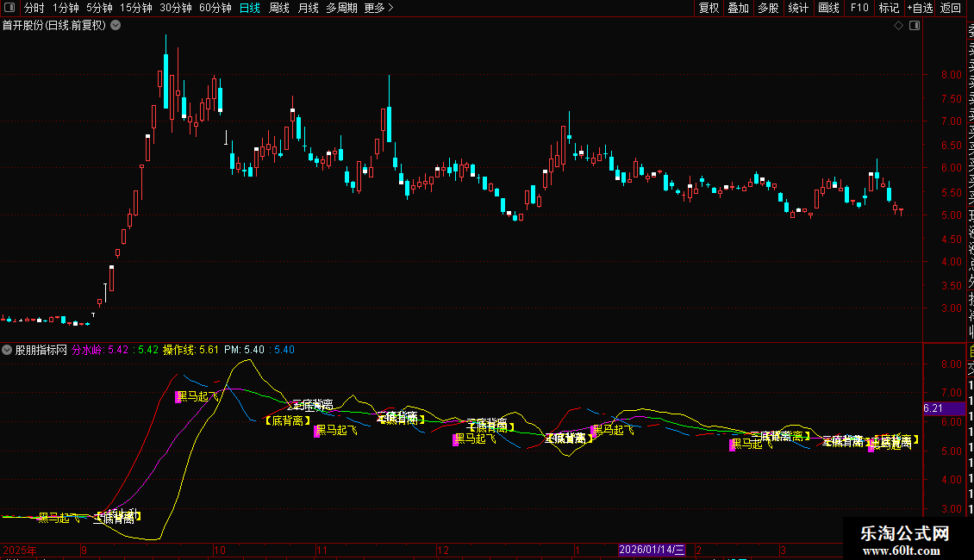Open the 首开股份 chart title dropdown
Viewport: 974px width, 560px height.
(x=116, y=26)
